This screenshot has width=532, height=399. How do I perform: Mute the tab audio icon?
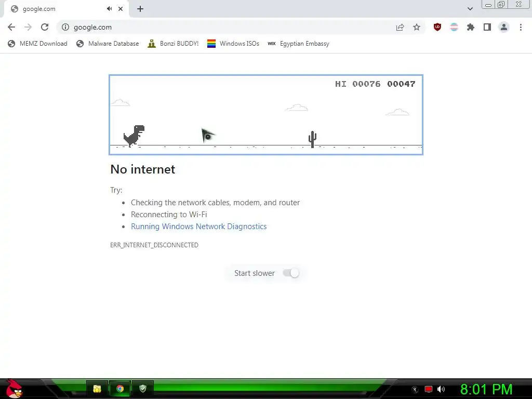(109, 9)
